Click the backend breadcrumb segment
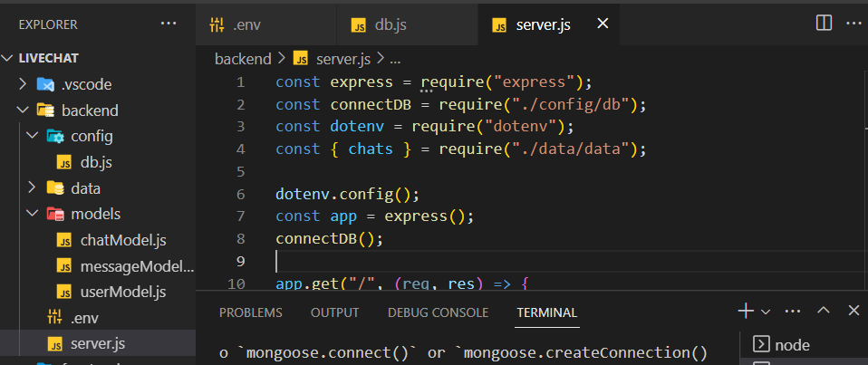This screenshot has height=365, width=868. (x=242, y=59)
